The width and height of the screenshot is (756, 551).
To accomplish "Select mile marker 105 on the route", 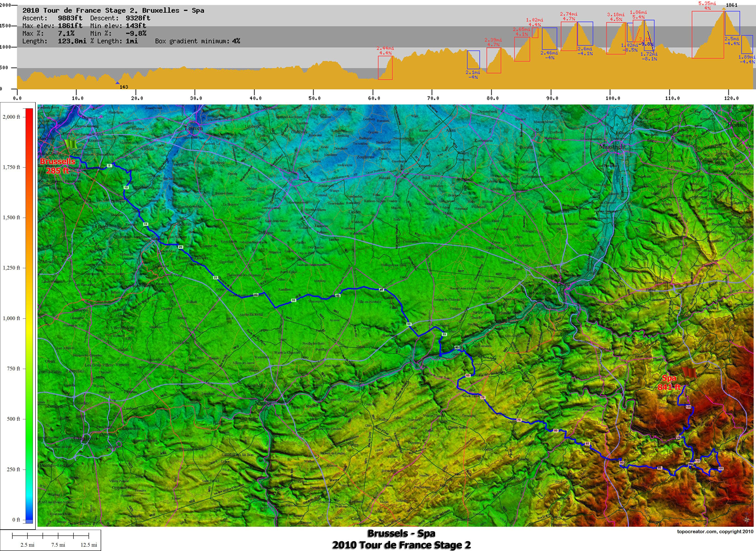I will tap(721, 469).
